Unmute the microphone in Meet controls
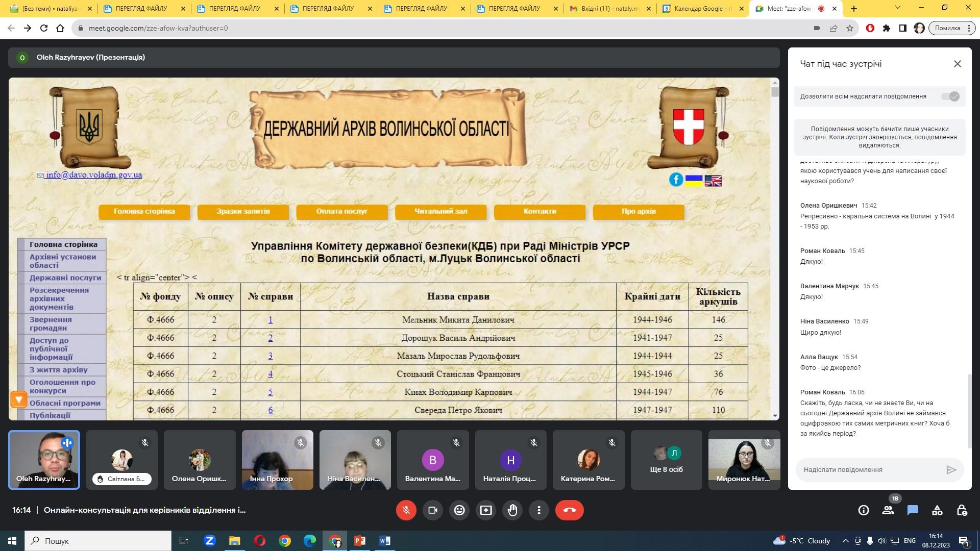The image size is (980, 551). (406, 510)
